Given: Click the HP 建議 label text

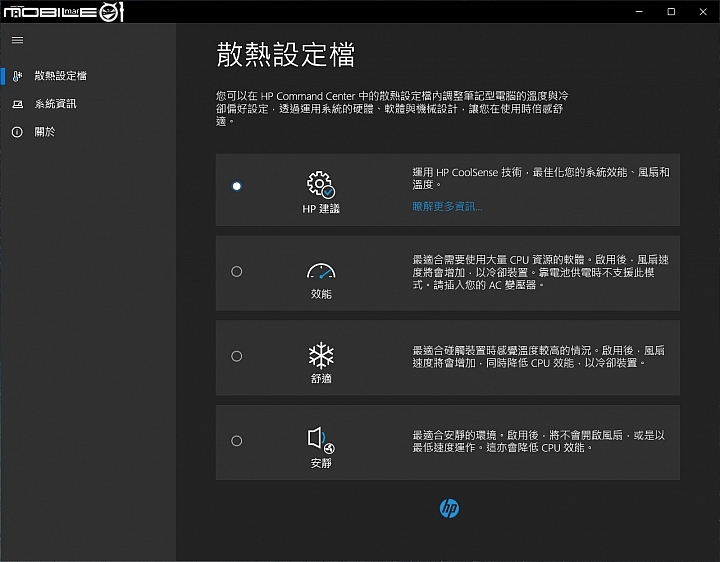Looking at the screenshot, I should click(x=321, y=209).
